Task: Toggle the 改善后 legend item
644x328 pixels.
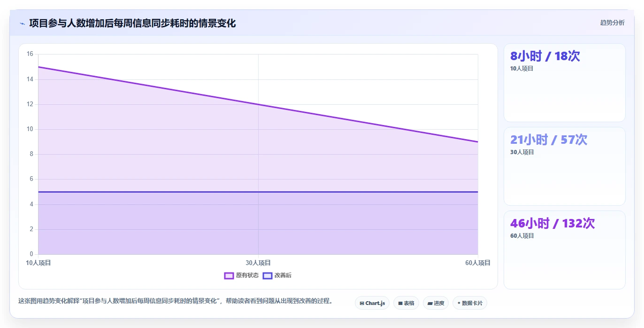Action: (x=277, y=275)
